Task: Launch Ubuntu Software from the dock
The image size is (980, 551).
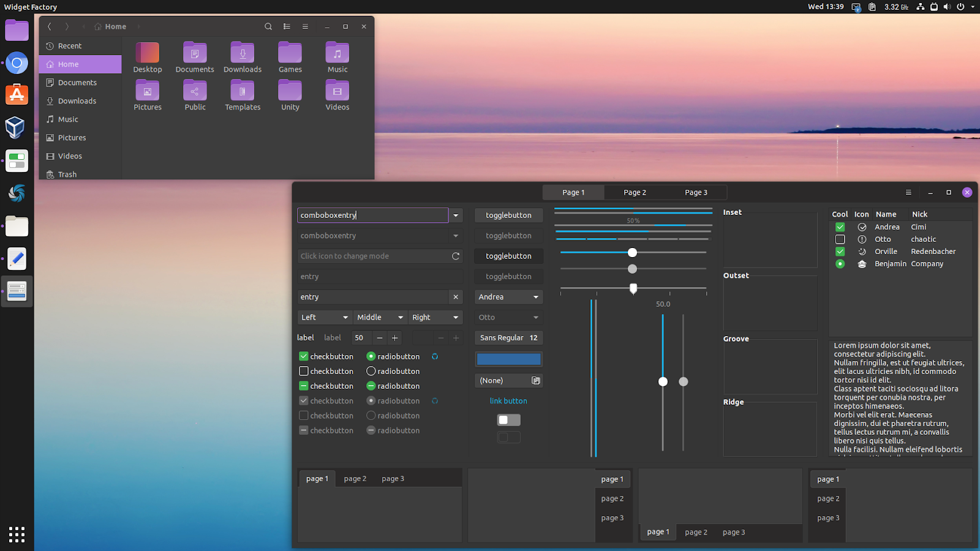Action: (17, 95)
